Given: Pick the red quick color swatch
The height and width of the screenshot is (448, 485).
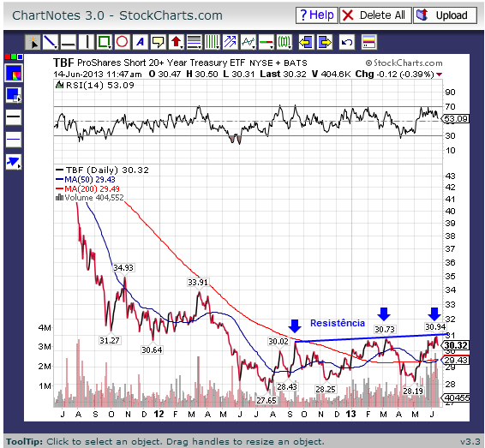Looking at the screenshot, I should [x=7, y=57].
